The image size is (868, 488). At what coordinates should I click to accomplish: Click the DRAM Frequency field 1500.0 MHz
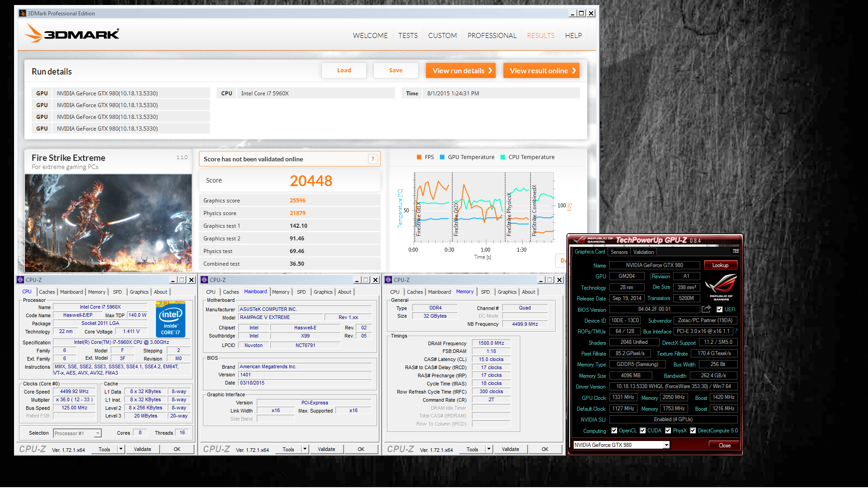click(491, 343)
